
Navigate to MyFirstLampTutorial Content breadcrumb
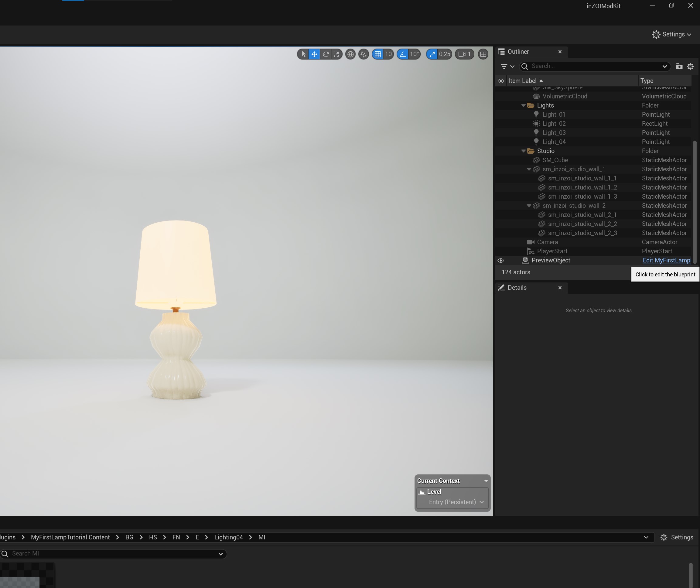pyautogui.click(x=70, y=537)
